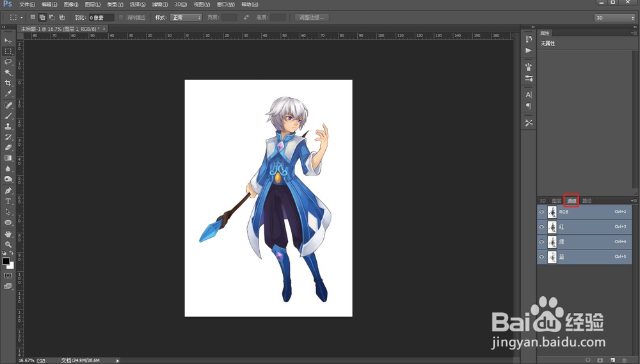
Task: Select the Hand tool
Action: [8, 234]
